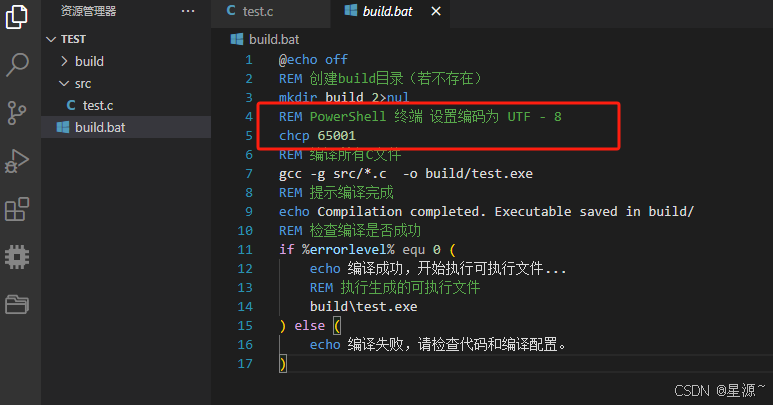Click the 'if %errorlevel% equ 0' line
Screen dimensions: 773x405
[368, 249]
